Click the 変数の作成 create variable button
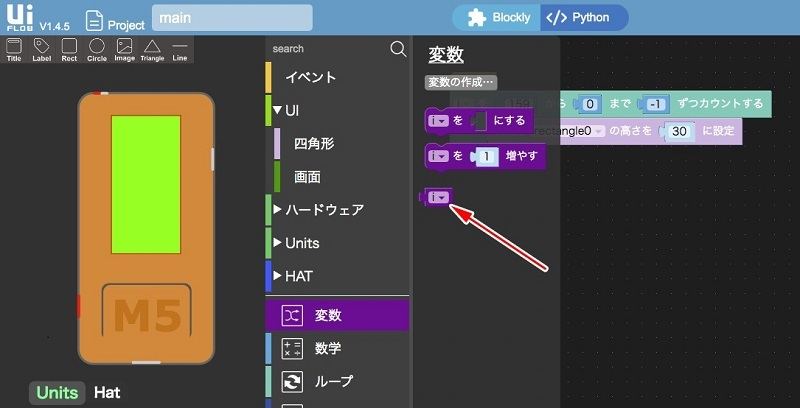800x408 pixels. 461,83
